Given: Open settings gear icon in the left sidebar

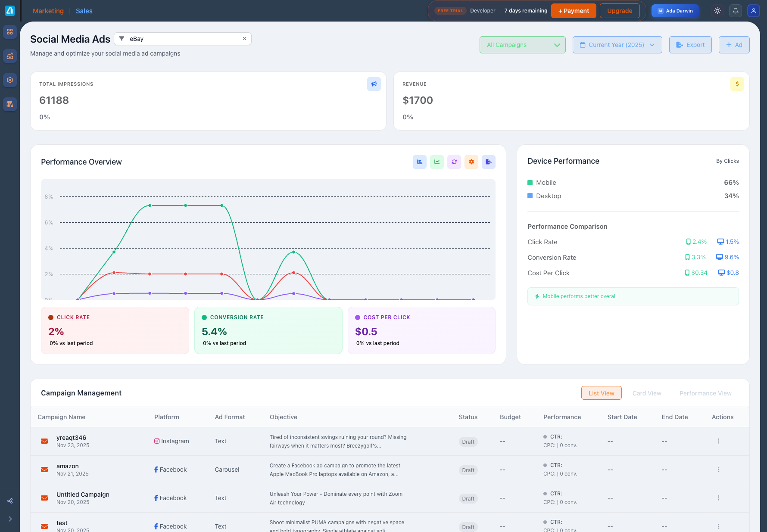Looking at the screenshot, I should click(x=9, y=80).
